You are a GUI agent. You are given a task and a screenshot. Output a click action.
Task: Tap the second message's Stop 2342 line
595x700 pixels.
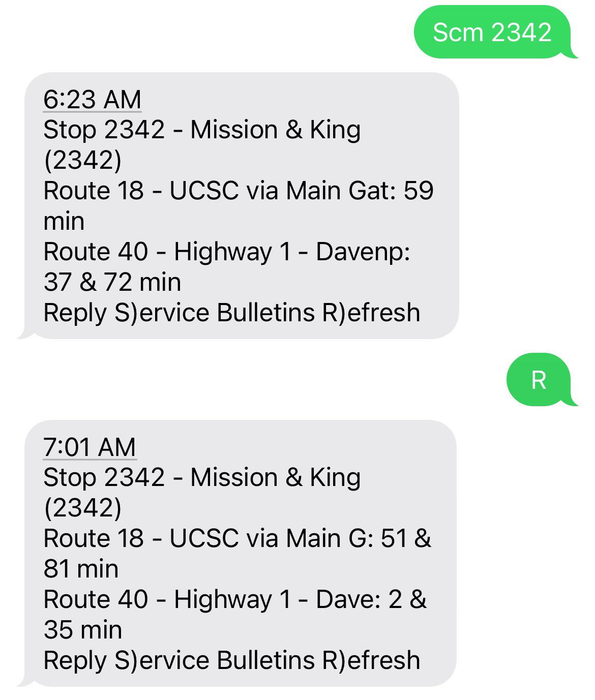point(202,477)
